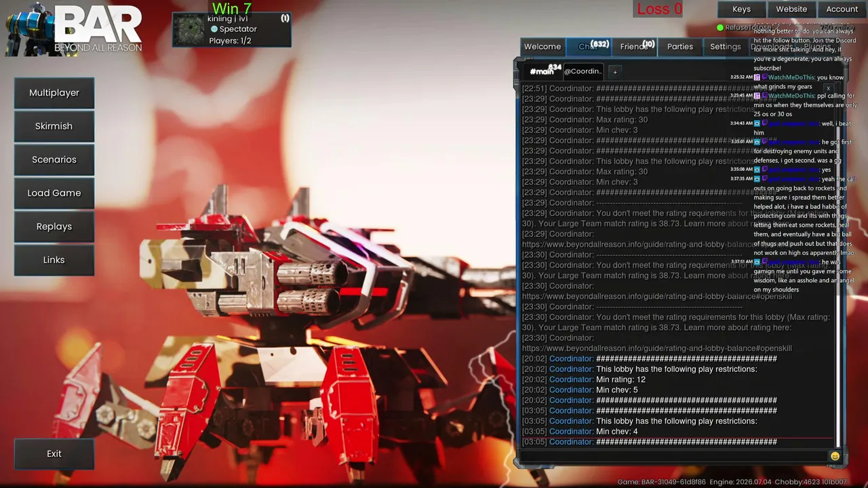This screenshot has height=488, width=868.
Task: Open the Replays section
Action: pyautogui.click(x=54, y=226)
